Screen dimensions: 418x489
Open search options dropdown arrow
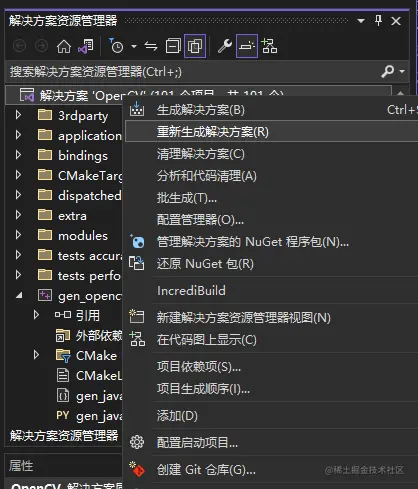pos(402,71)
